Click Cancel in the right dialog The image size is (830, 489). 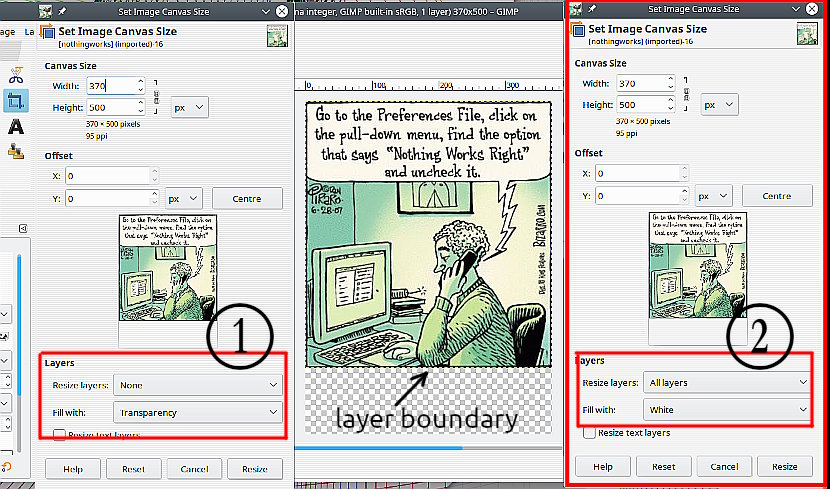[724, 467]
